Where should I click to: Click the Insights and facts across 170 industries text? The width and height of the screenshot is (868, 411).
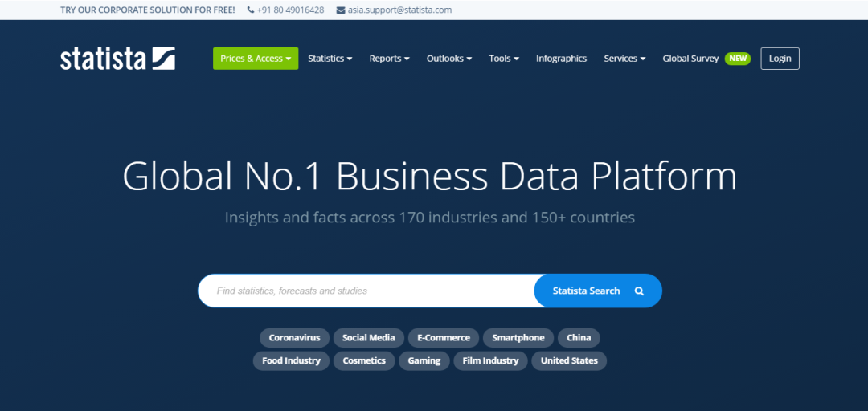(x=429, y=218)
